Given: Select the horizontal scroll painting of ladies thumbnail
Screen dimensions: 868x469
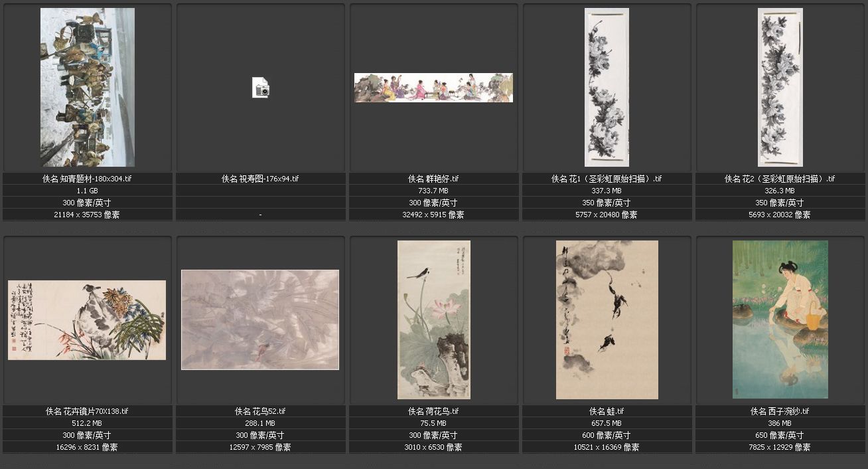Looking at the screenshot, I should [x=433, y=88].
